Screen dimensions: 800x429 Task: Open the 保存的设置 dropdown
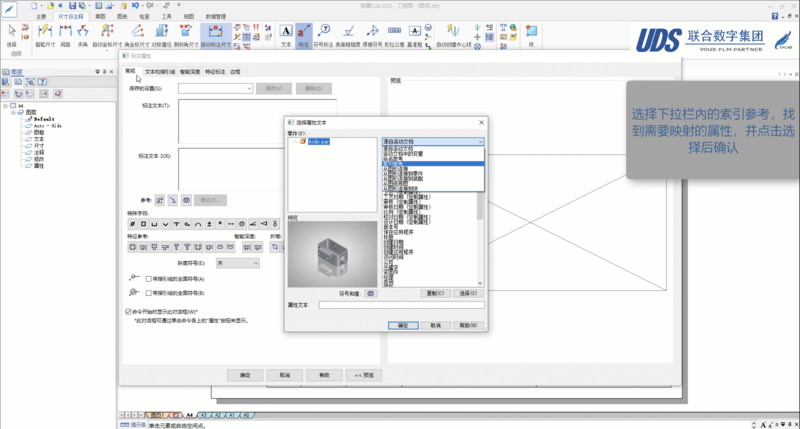tap(214, 89)
